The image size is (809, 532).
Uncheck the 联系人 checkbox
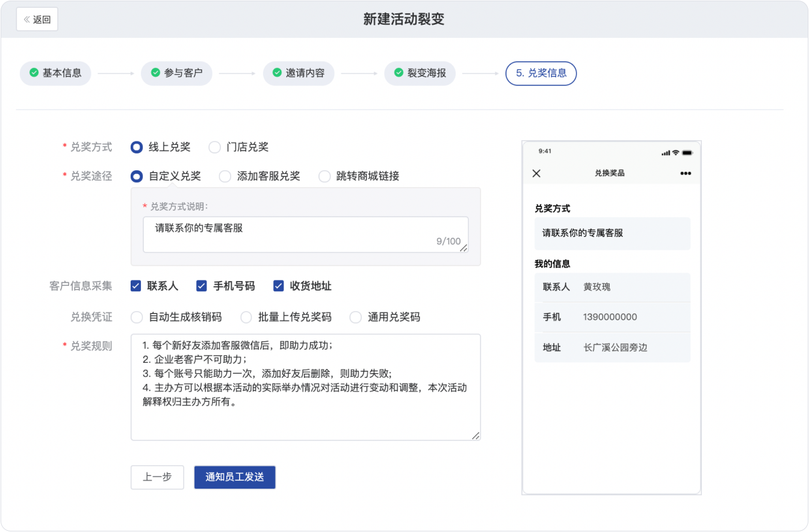[136, 286]
